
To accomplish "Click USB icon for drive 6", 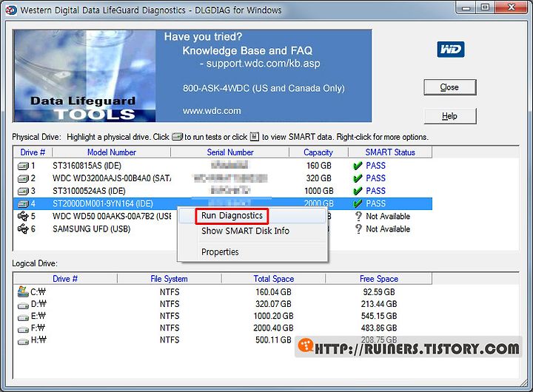I will point(23,229).
